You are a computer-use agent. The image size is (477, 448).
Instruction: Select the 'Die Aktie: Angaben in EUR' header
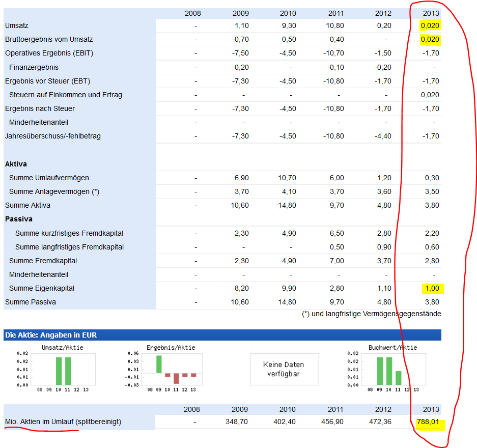coord(51,335)
